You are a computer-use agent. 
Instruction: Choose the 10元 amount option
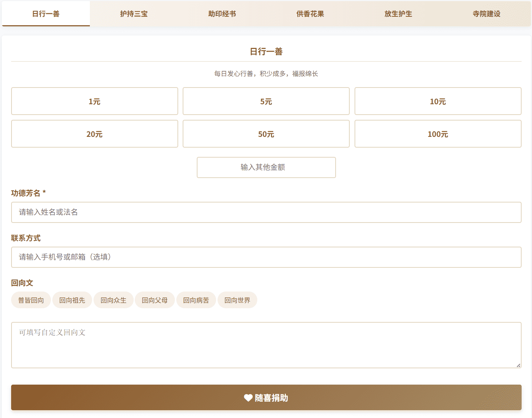[x=438, y=101]
